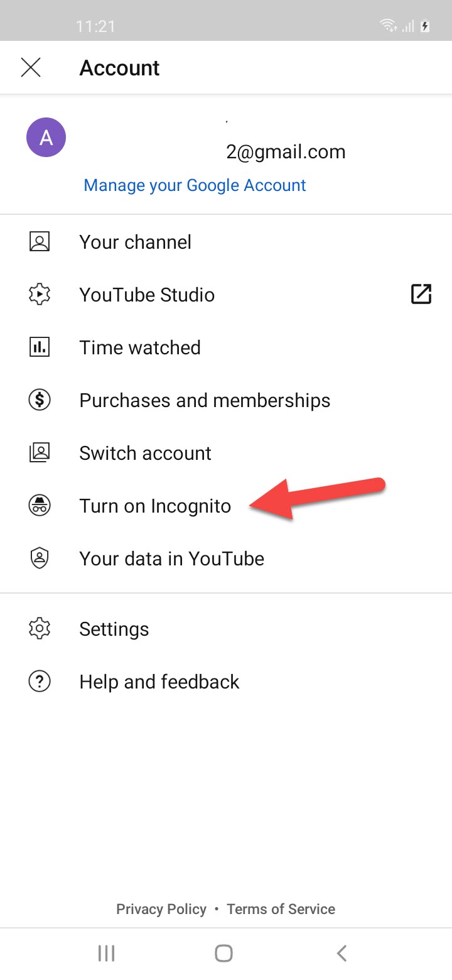
Task: Open Manage your Google Account link
Action: (x=195, y=185)
